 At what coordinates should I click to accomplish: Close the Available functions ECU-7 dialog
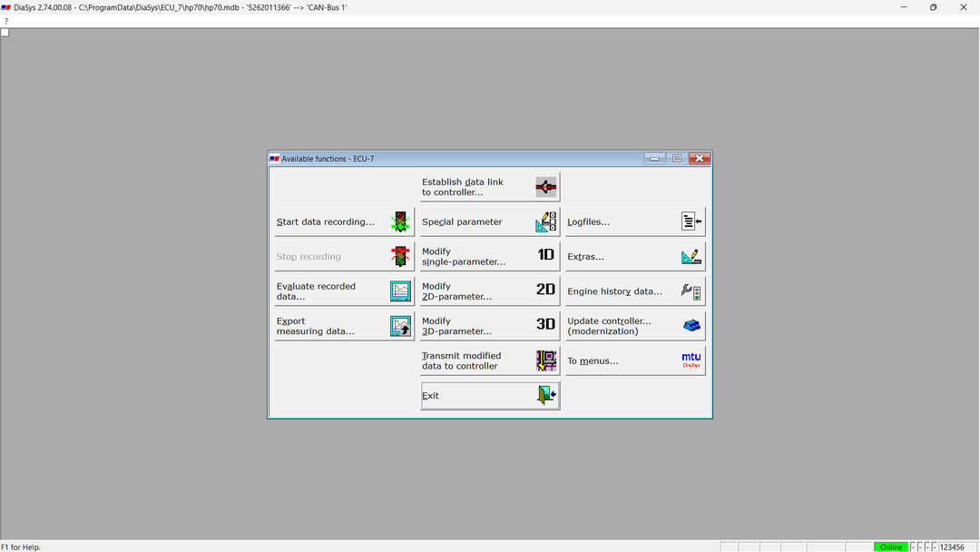(x=700, y=159)
